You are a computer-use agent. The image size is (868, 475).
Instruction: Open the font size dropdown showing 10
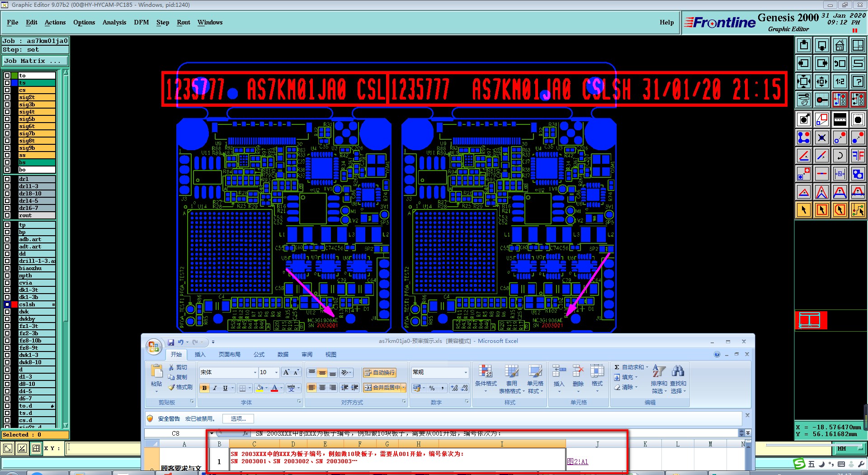[x=276, y=372]
